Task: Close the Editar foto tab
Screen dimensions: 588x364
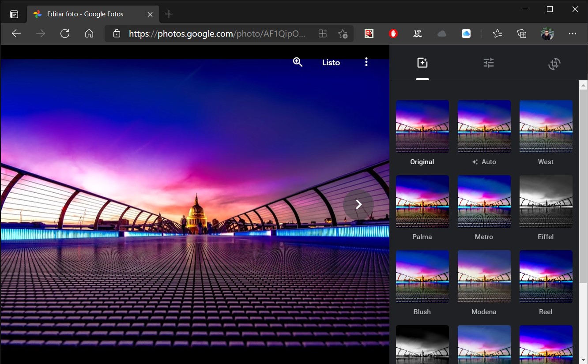Action: [x=150, y=14]
